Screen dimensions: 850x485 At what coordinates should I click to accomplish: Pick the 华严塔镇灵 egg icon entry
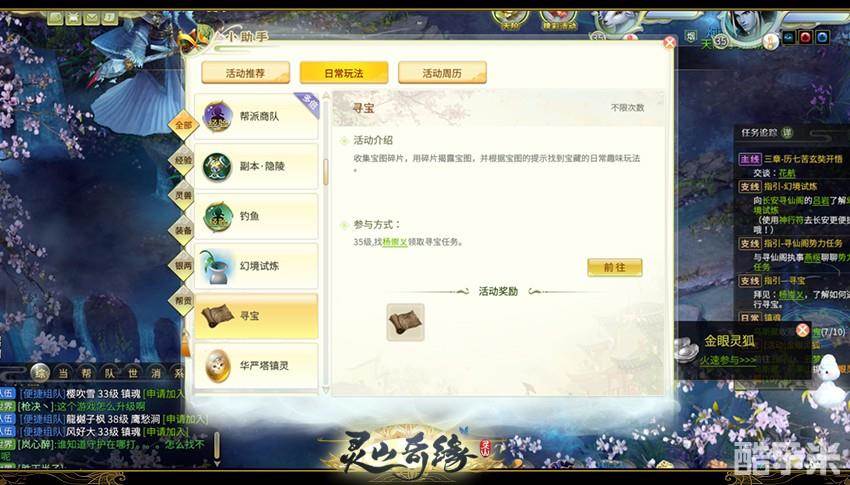coord(218,366)
